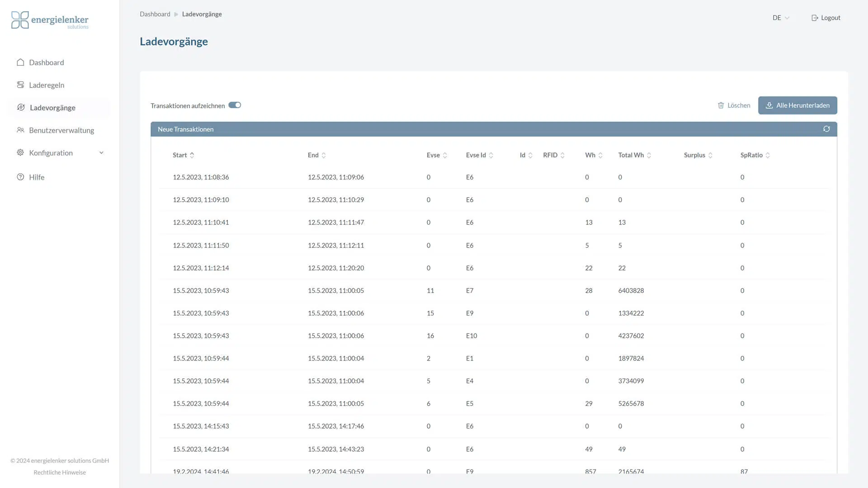Viewport: 868px width, 488px height.
Task: Click the refresh icon in Neue Transaktionen header
Action: [x=826, y=129]
